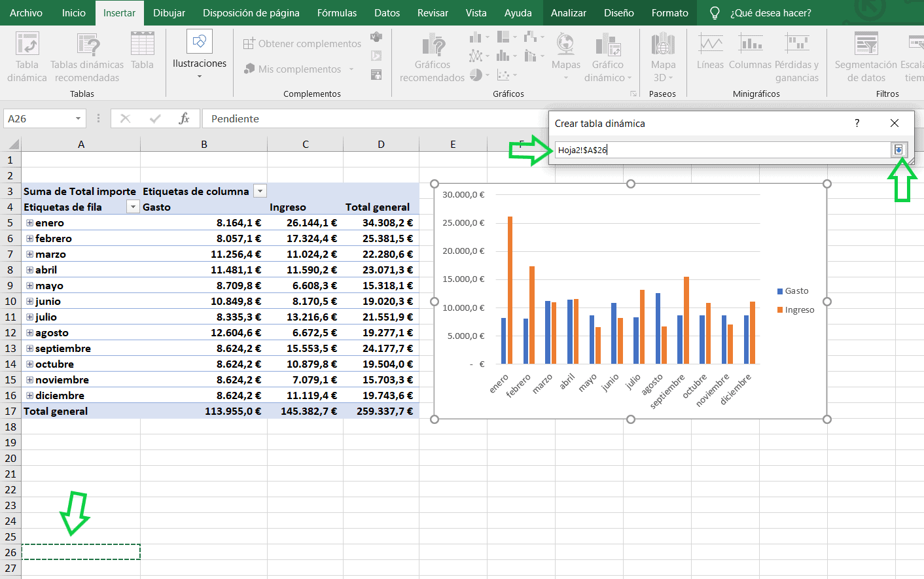Click the Gráfico dinámico icon

coord(608,45)
